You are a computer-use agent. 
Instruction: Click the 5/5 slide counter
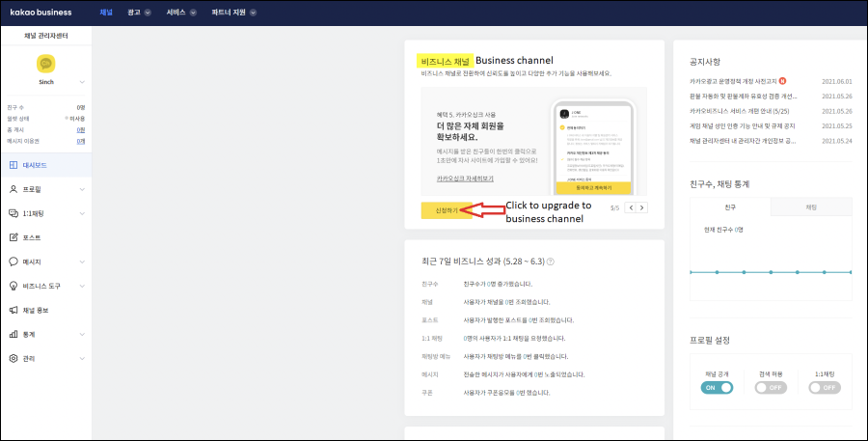click(614, 207)
